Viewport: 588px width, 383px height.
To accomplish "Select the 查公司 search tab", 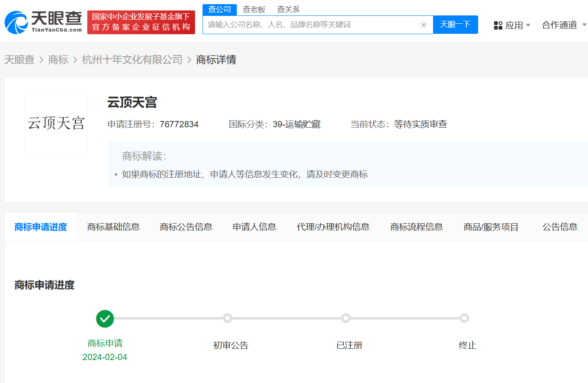I will [x=220, y=10].
